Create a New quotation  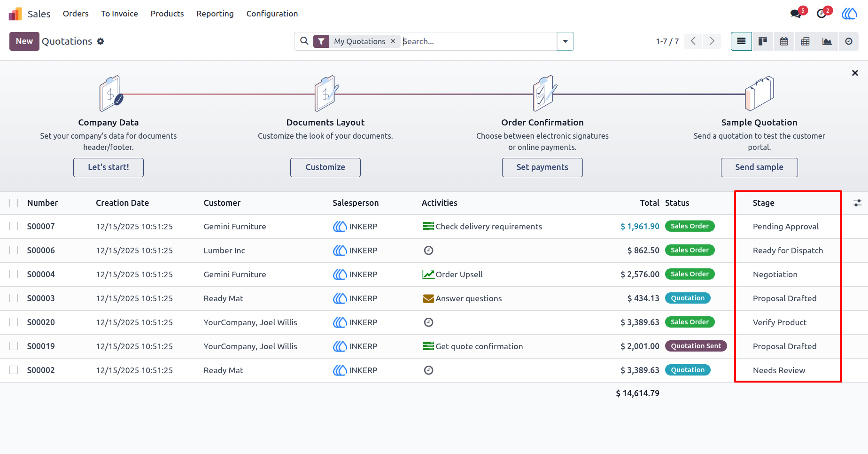pos(24,41)
